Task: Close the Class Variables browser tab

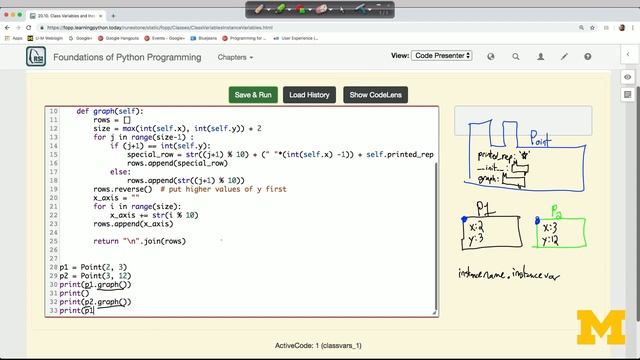Action: pyautogui.click(x=100, y=16)
